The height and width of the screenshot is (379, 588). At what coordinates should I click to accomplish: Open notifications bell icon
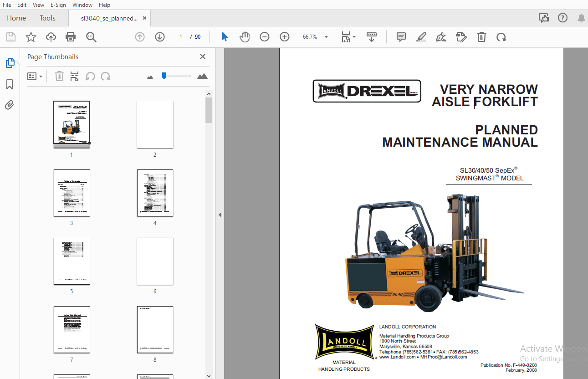click(581, 18)
